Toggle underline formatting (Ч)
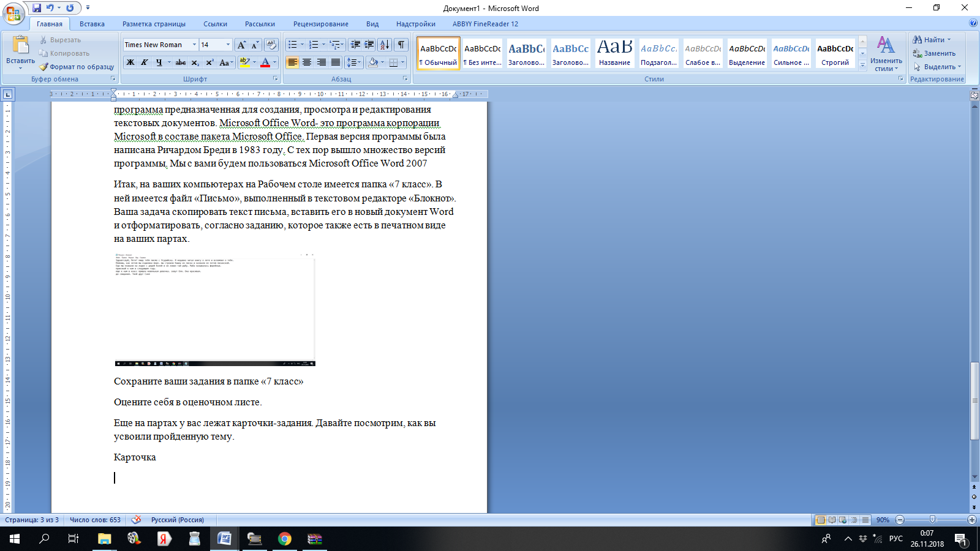Image resolution: width=980 pixels, height=551 pixels. point(159,62)
